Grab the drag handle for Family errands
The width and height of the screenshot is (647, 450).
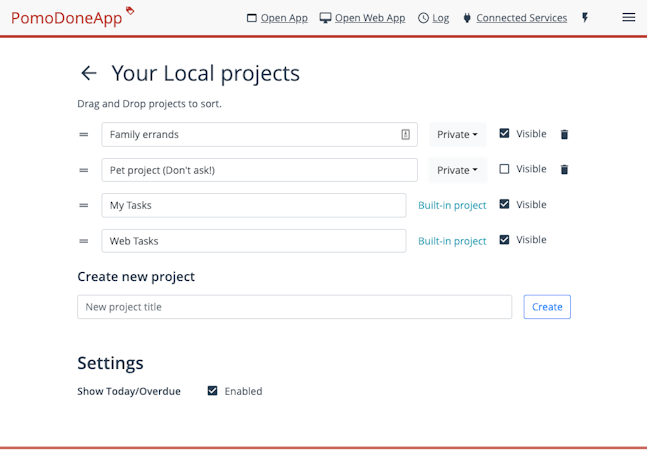(x=84, y=134)
